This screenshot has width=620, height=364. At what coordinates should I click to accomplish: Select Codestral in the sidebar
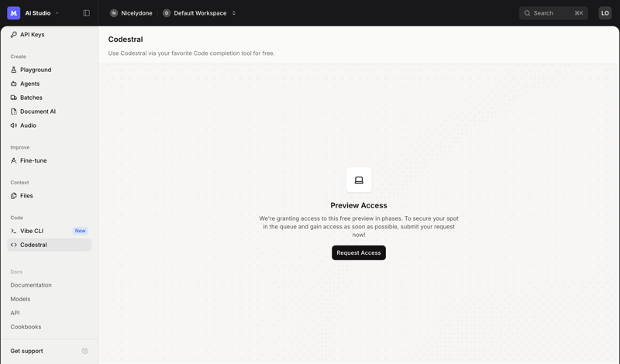(x=33, y=245)
